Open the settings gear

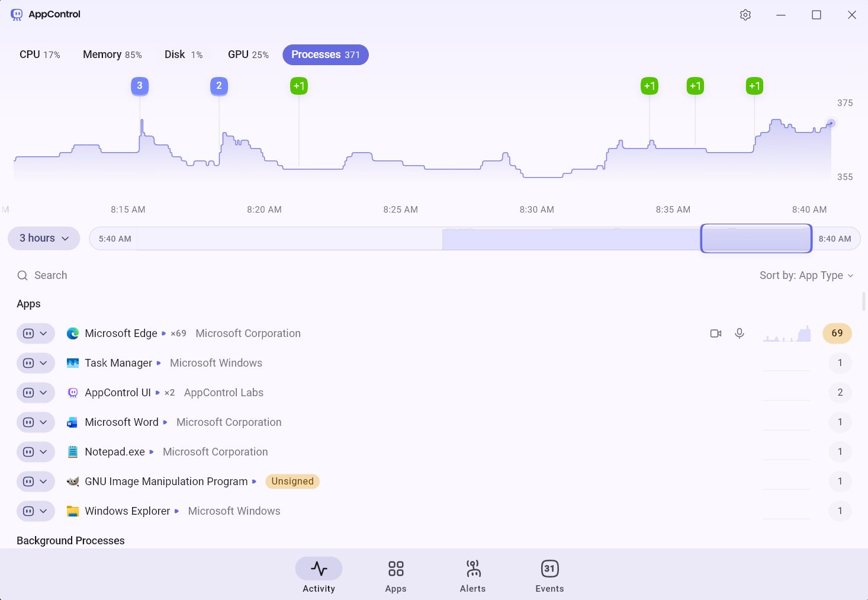[x=745, y=14]
